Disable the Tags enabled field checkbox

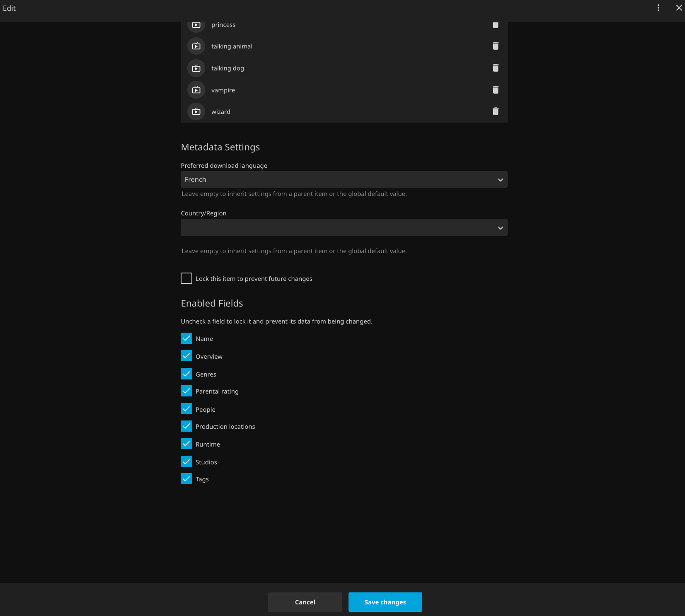point(186,479)
